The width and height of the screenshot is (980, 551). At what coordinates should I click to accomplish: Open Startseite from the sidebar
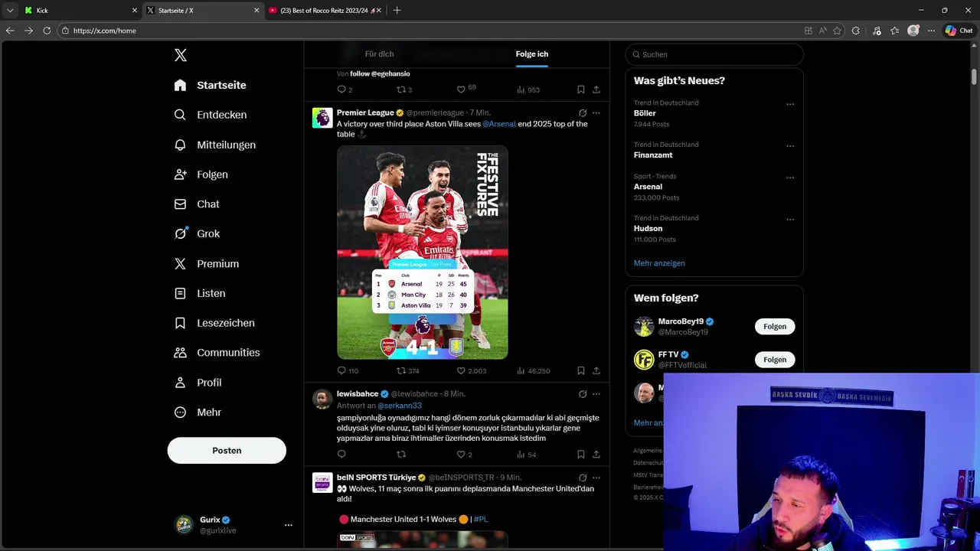[x=211, y=85]
